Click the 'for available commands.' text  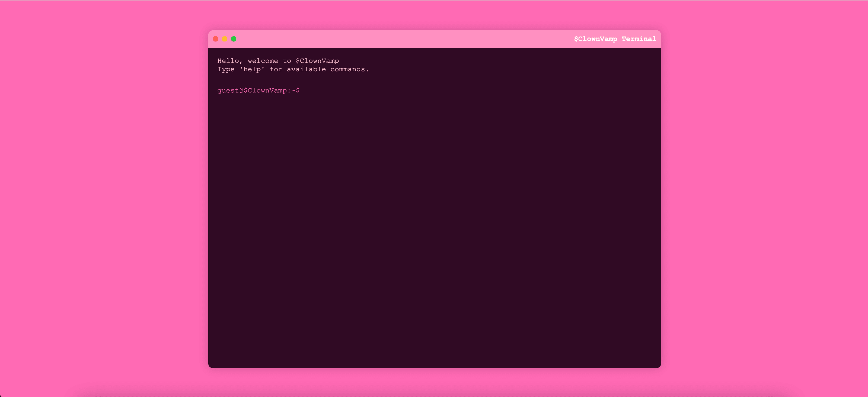pyautogui.click(x=319, y=69)
